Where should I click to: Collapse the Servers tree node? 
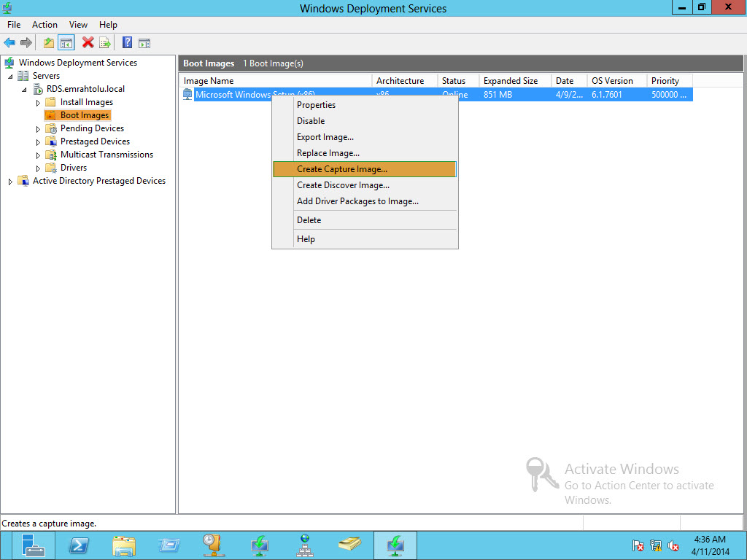pos(10,76)
